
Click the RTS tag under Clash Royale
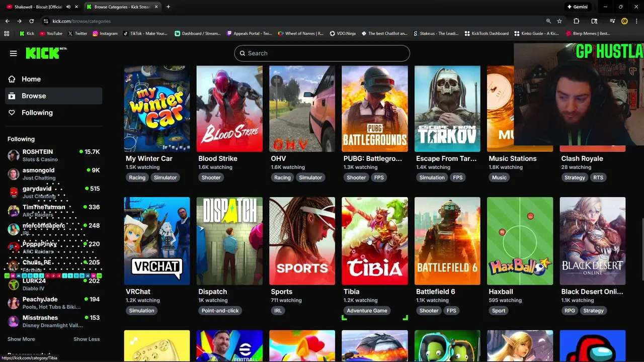[598, 177]
